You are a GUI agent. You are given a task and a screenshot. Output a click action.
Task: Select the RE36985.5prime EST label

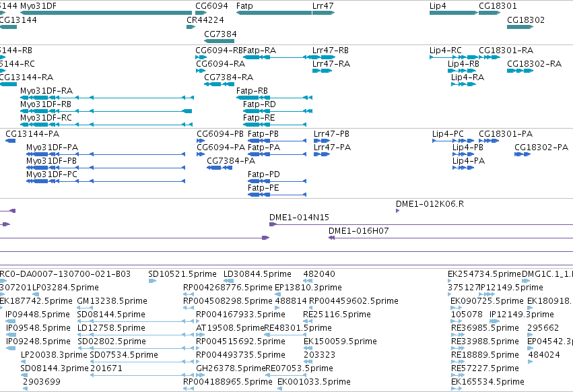485,328
